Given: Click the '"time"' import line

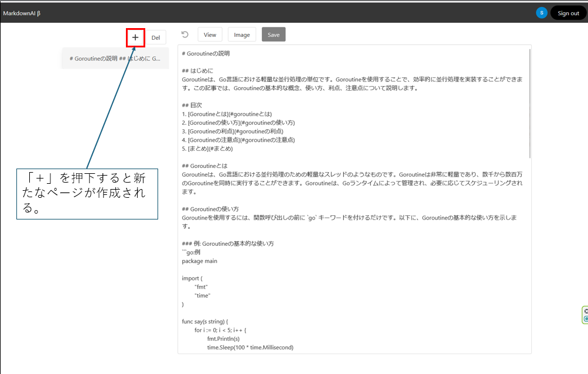Looking at the screenshot, I should (203, 296).
